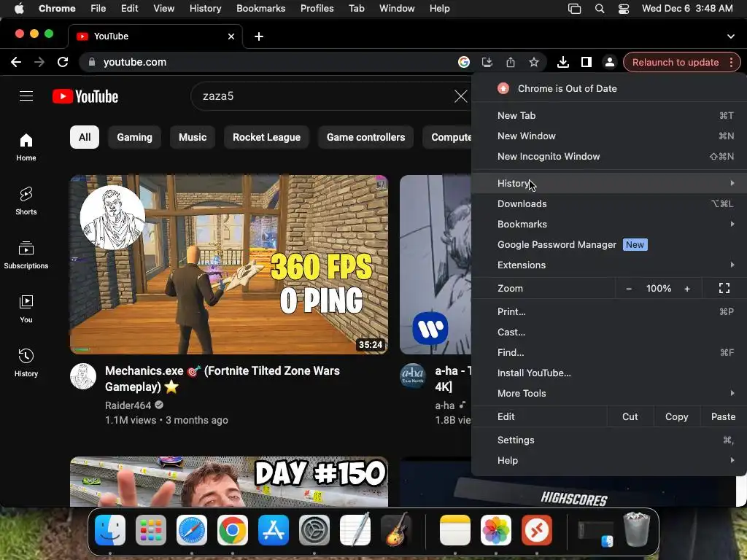Click the a-ha channel avatar

tap(413, 376)
